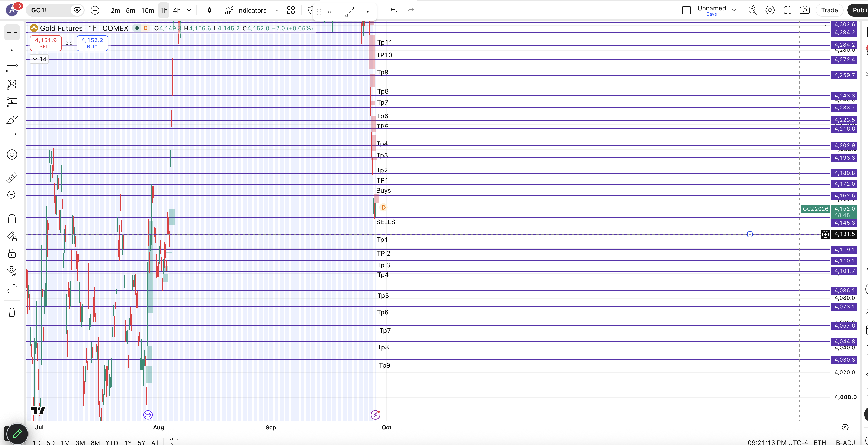Screen dimensions: 868x445
Task: Open the Indicators dialog
Action: coord(246,10)
